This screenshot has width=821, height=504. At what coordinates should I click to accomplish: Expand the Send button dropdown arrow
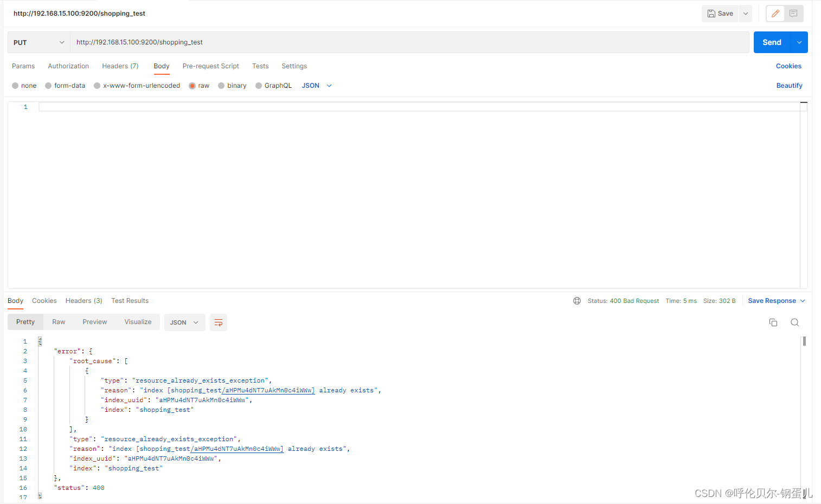coord(799,42)
